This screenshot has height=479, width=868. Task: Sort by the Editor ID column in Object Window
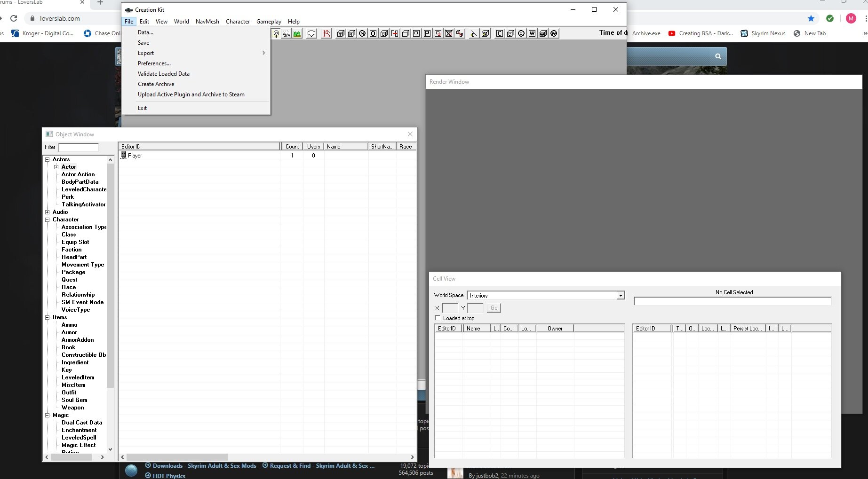(199, 147)
